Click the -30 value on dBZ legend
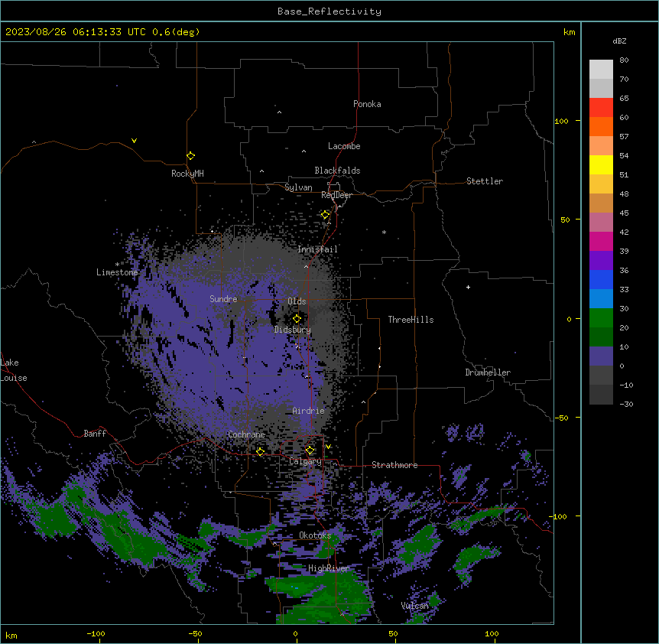Screen dimensions: 659x644 (x=626, y=405)
